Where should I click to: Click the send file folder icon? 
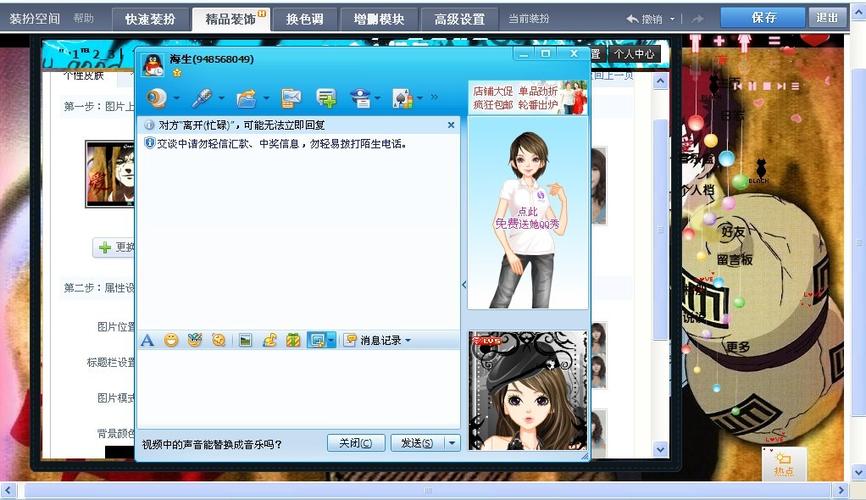[246, 98]
